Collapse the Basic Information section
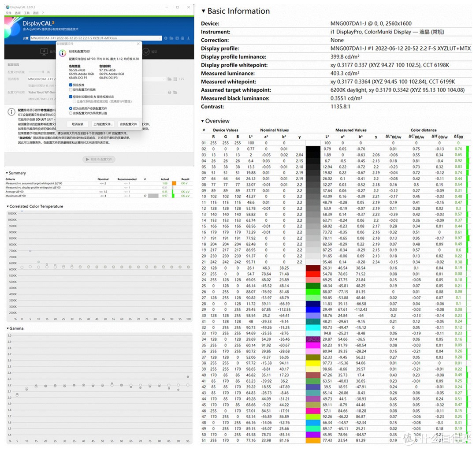Screen dimensions: 476x450 tap(203, 11)
